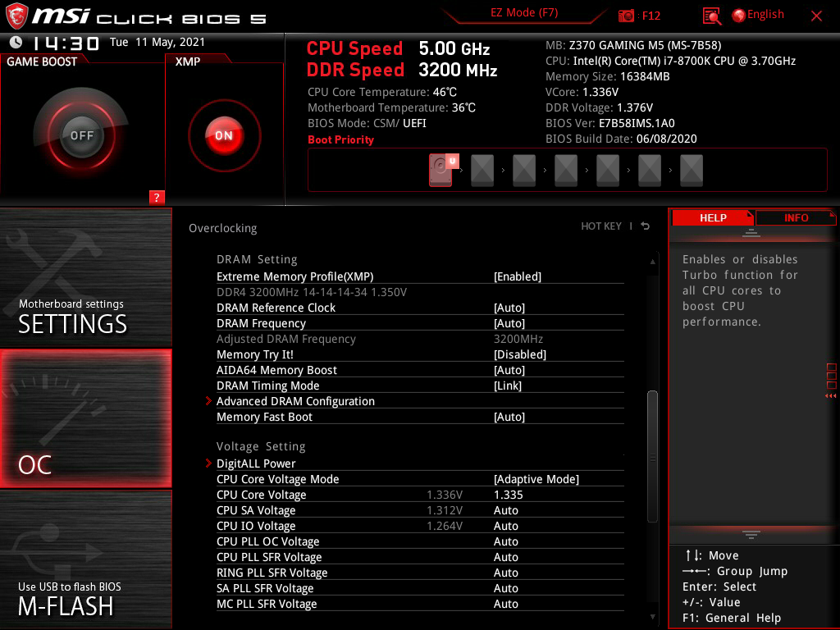This screenshot has height=630, width=840.
Task: Edit the MC PLL SFR Voltage field
Action: click(x=505, y=603)
